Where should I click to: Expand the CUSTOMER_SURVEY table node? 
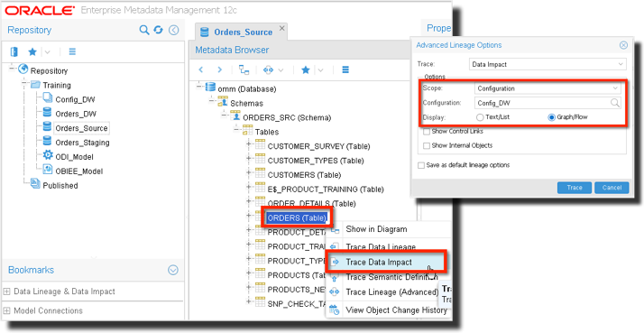coord(249,143)
